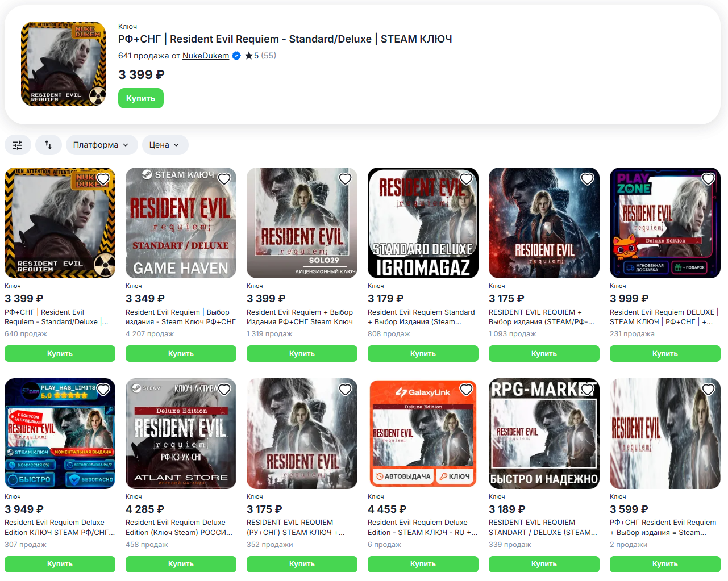Open the RESIDENT EVIL REQUIEM STANDART / DELUXE title
Viewport: 728px width, 581px height.
click(x=543, y=527)
